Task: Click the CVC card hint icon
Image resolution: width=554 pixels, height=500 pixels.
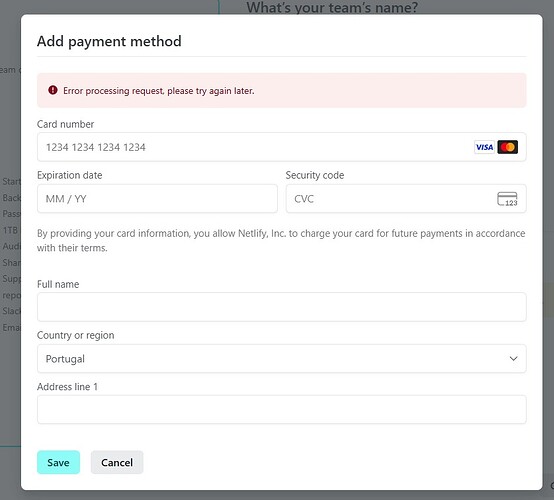Action: [507, 199]
